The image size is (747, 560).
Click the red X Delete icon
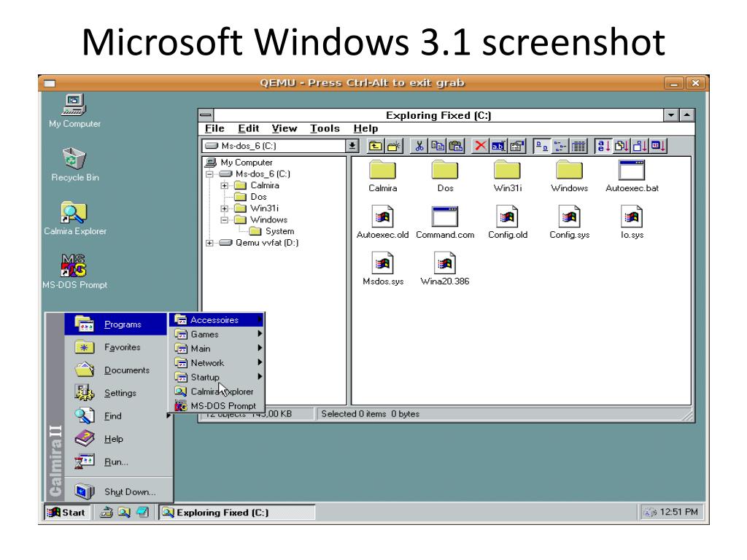[x=481, y=146]
